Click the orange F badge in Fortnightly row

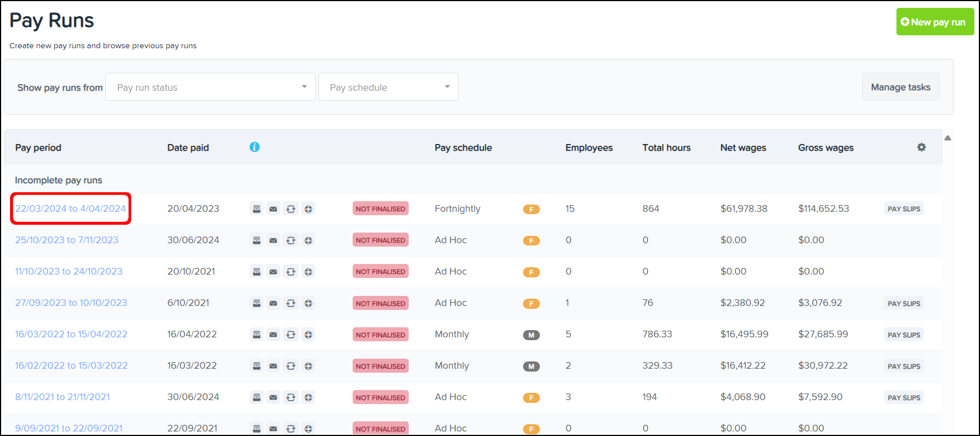[x=531, y=209]
